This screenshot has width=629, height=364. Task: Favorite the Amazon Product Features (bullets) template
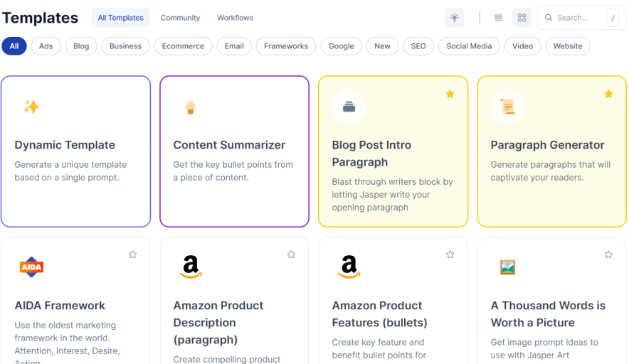coord(450,255)
